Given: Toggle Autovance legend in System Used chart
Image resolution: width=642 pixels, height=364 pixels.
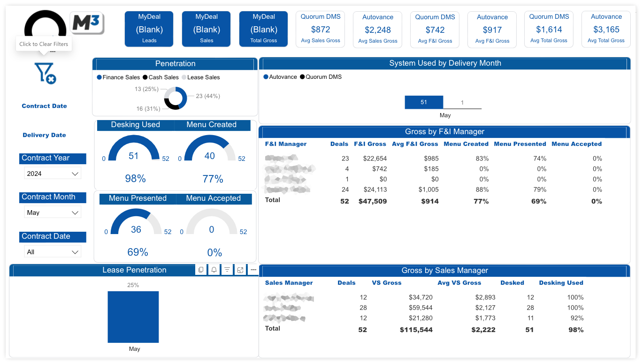Looking at the screenshot, I should (x=280, y=77).
